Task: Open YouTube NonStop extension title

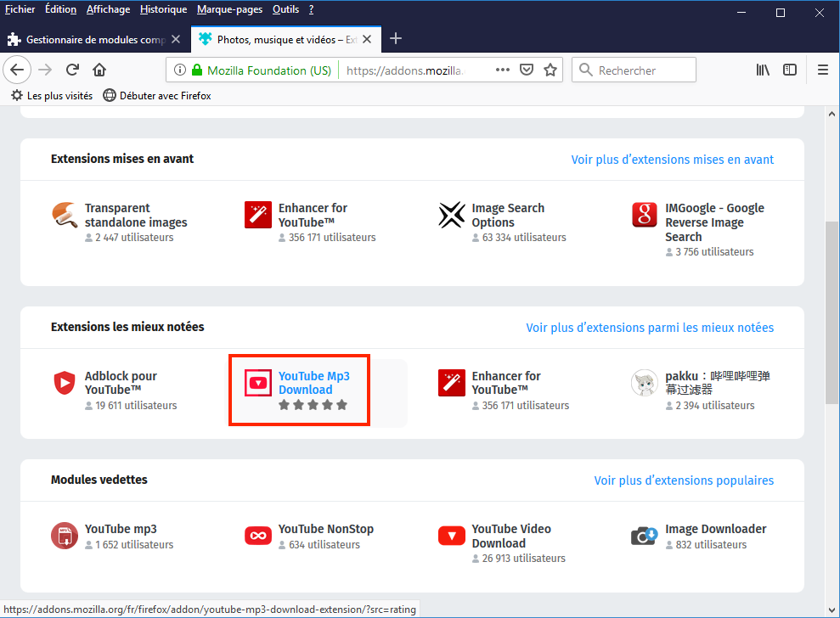Action: coord(325,529)
